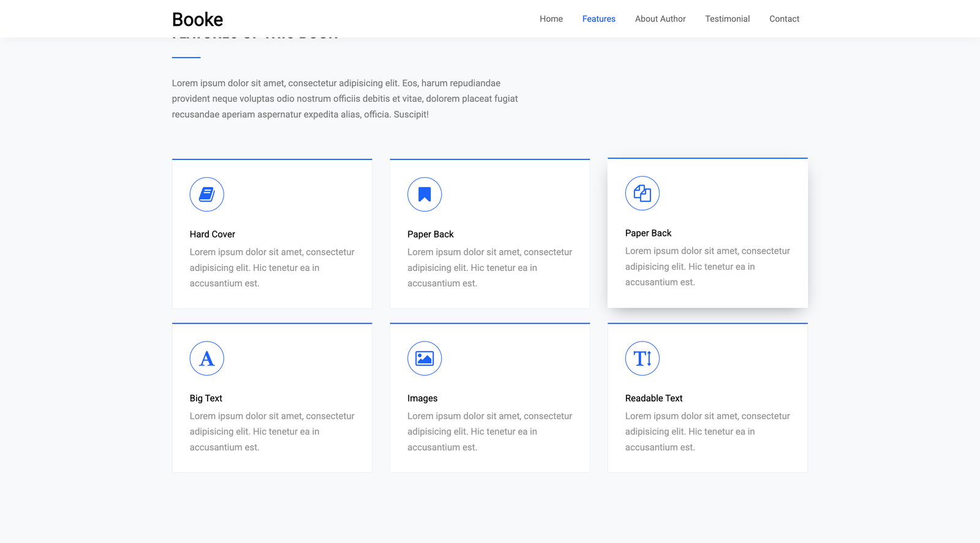Click the Images card title
Screen dimensions: 980x543
[423, 398]
